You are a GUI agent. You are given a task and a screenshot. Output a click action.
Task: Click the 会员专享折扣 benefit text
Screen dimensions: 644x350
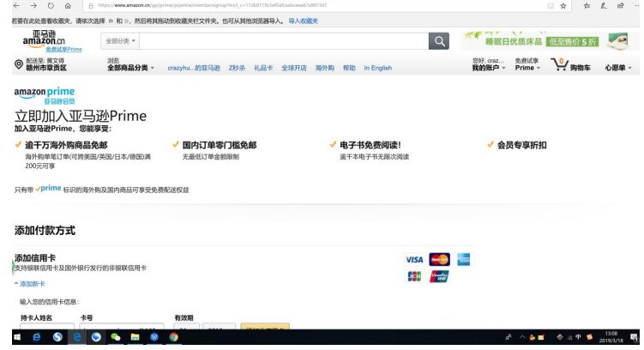521,145
